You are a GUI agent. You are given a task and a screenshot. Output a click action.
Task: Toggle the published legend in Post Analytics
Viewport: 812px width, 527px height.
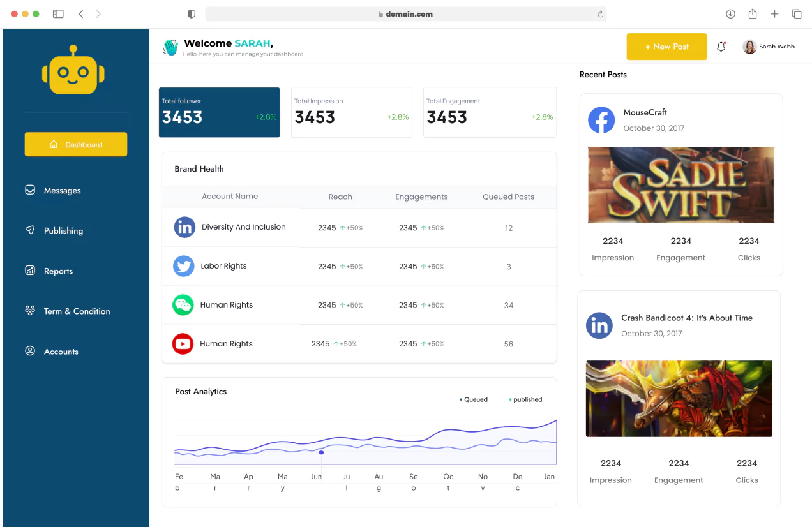525,399
